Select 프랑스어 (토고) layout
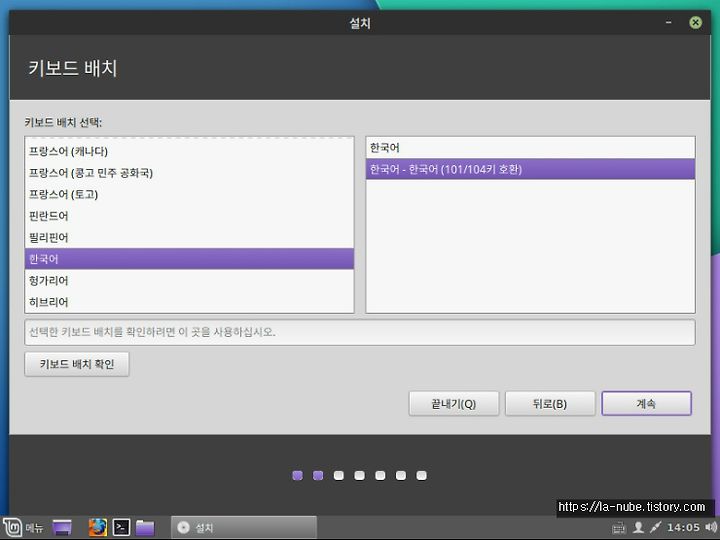 189,194
